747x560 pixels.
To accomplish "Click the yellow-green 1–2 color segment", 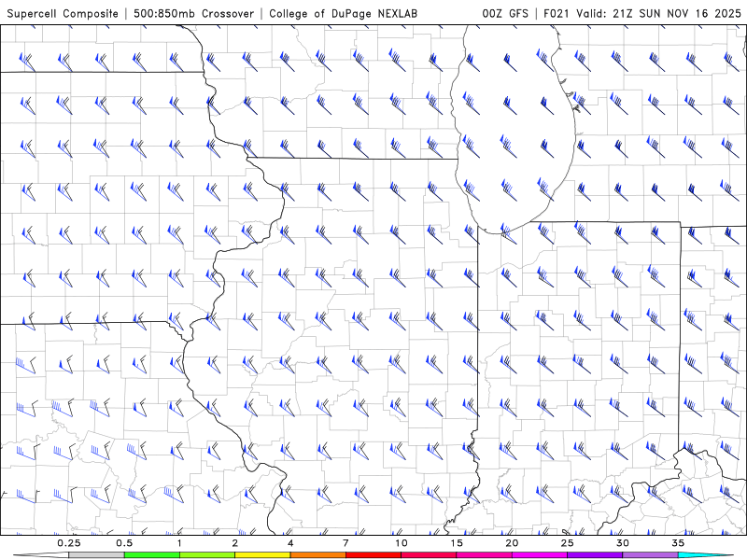I will coord(207,555).
